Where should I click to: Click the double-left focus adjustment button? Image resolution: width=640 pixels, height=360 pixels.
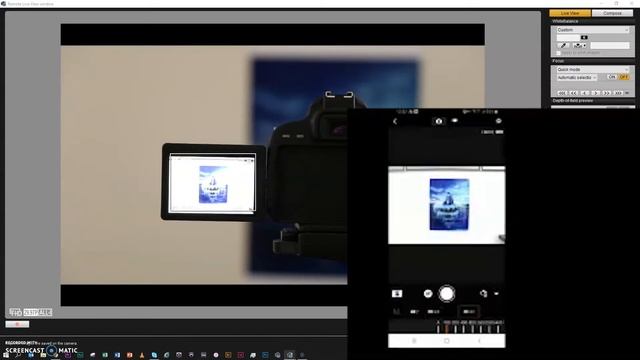[x=573, y=93]
